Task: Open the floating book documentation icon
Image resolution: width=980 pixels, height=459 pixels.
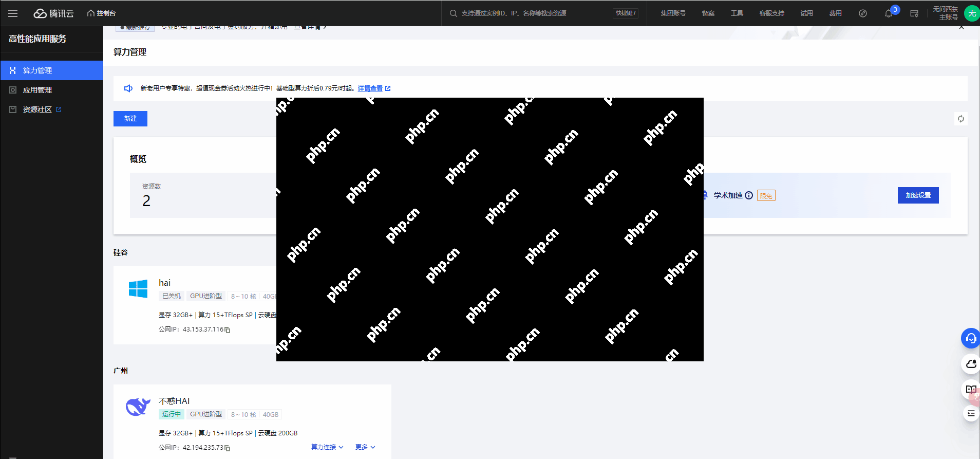Action: (971, 389)
